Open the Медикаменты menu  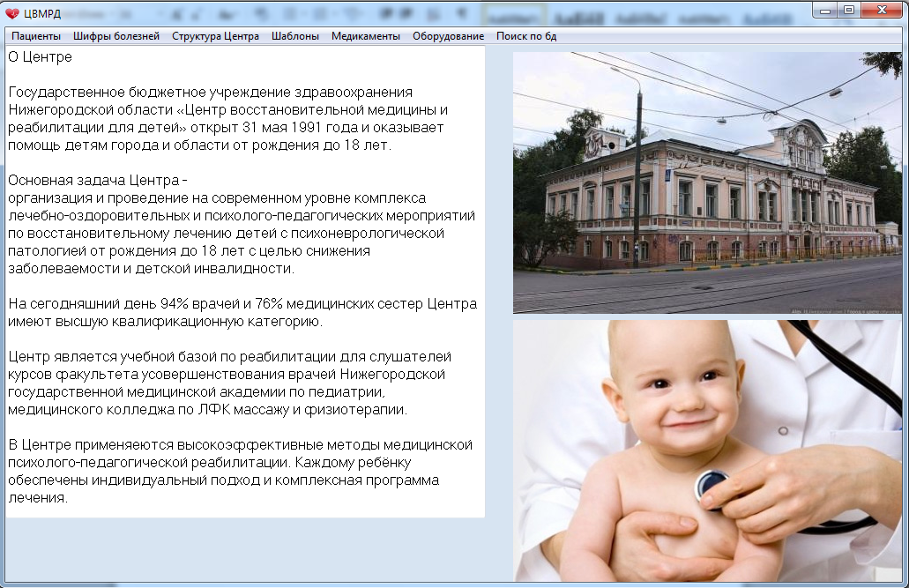click(x=366, y=36)
